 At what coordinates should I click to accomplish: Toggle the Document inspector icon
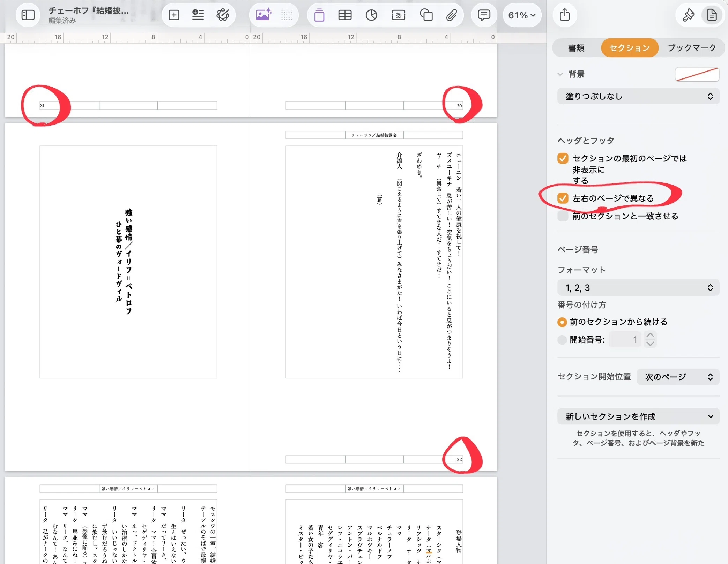[712, 15]
